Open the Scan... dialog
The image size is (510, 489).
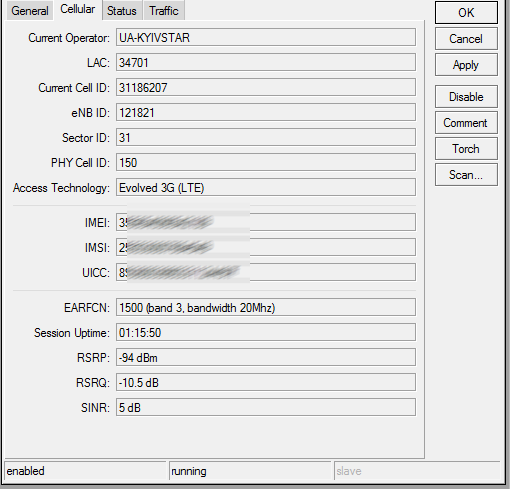coord(466,175)
